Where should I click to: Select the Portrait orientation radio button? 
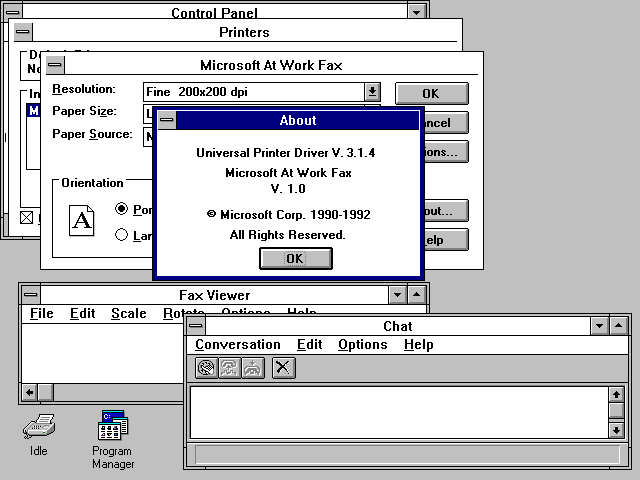(121, 209)
